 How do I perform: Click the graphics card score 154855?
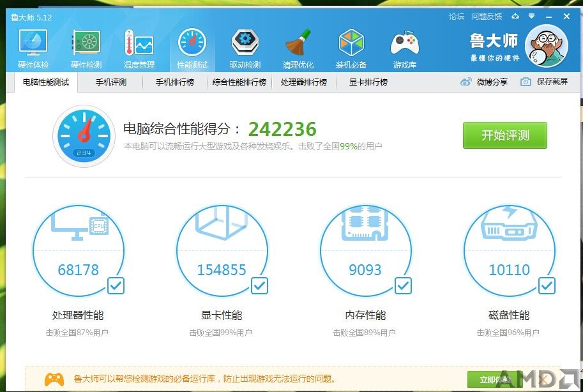tap(222, 270)
